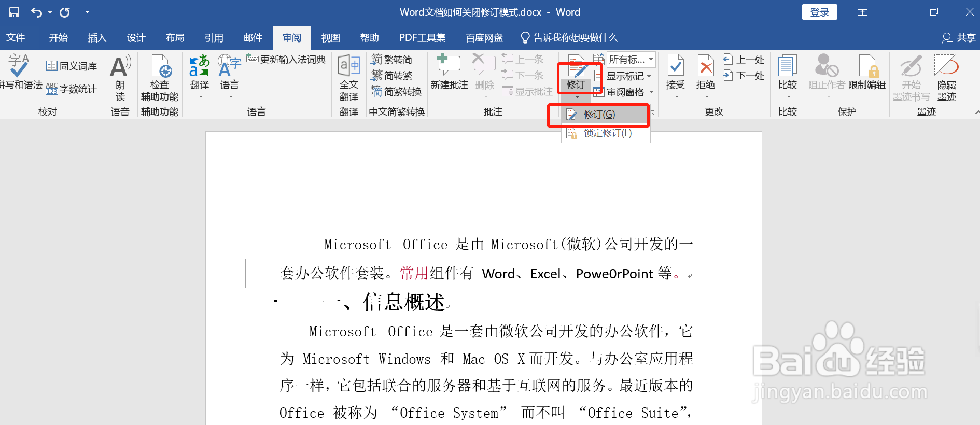Image resolution: width=980 pixels, height=425 pixels.
Task: Save the document with the floppy icon
Action: click(x=14, y=12)
